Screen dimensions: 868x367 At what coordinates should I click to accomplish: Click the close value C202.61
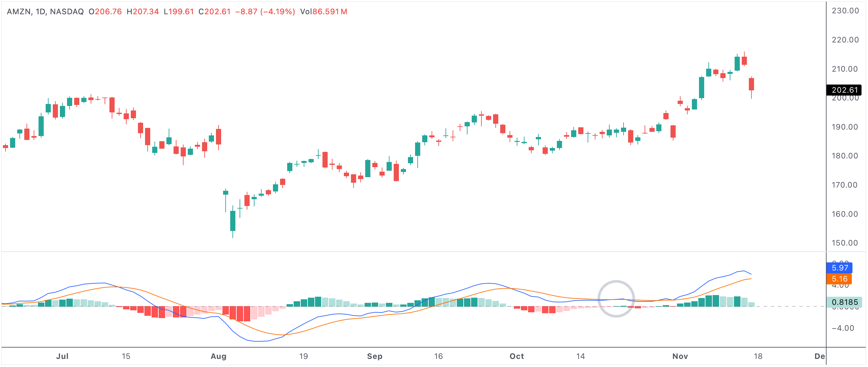point(214,12)
